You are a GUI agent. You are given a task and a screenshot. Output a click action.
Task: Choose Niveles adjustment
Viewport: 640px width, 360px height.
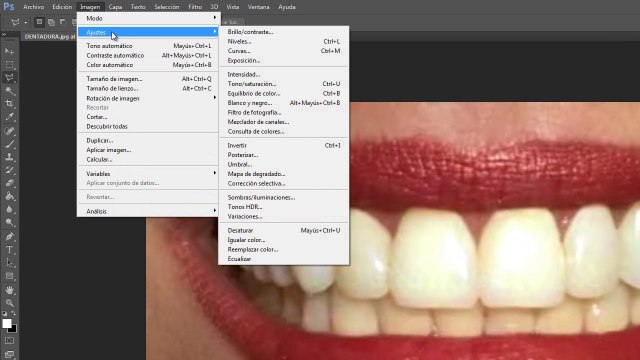tap(284, 41)
